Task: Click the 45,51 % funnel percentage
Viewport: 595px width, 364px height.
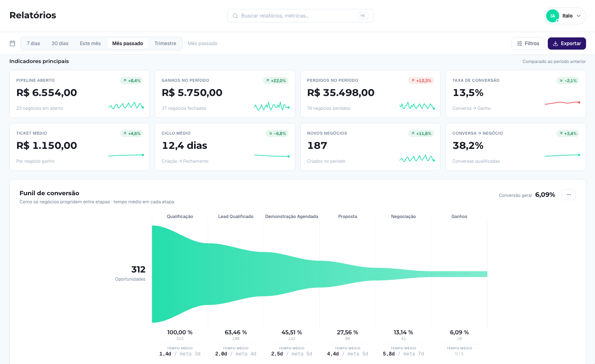Action: [x=292, y=332]
